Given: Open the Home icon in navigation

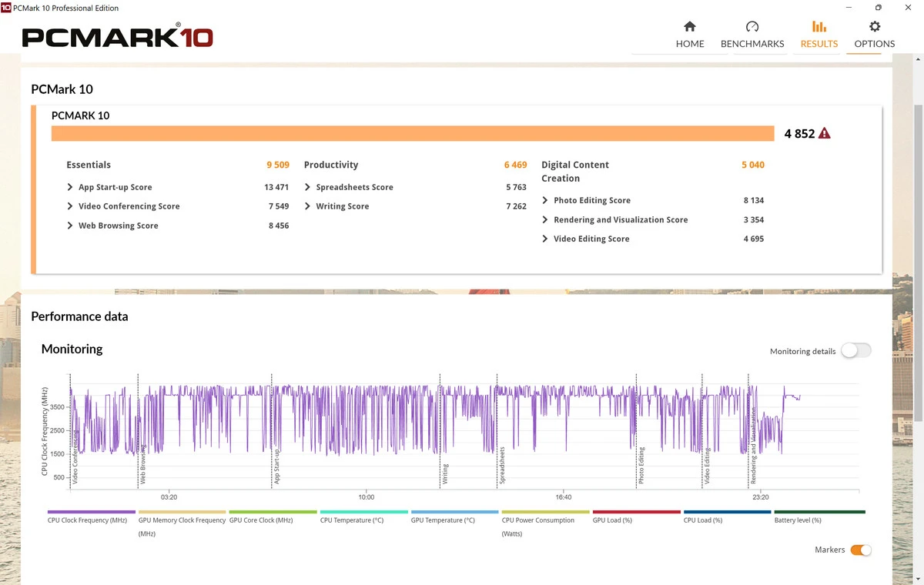Looking at the screenshot, I should 689,27.
